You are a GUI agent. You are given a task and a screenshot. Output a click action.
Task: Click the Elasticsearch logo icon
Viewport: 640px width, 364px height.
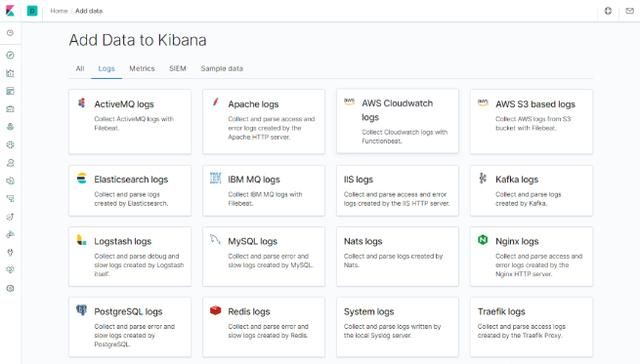(x=82, y=178)
